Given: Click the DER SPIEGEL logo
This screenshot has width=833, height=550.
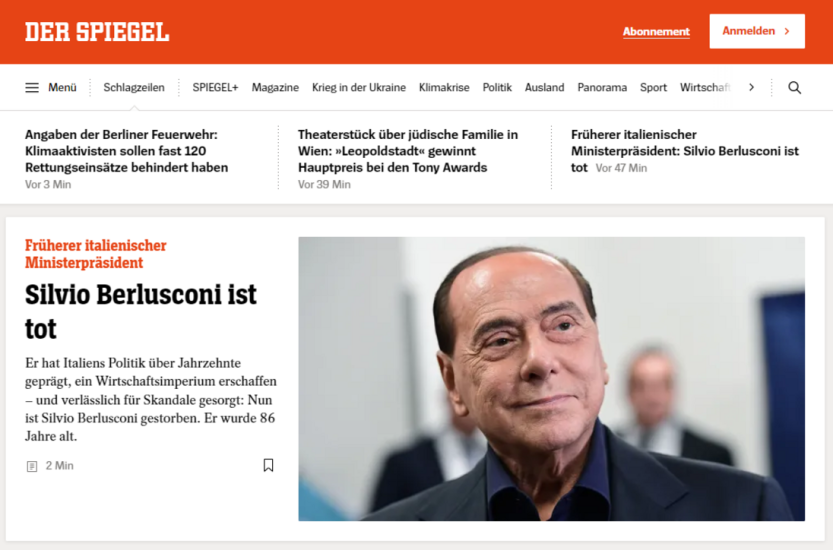Looking at the screenshot, I should coord(97,32).
